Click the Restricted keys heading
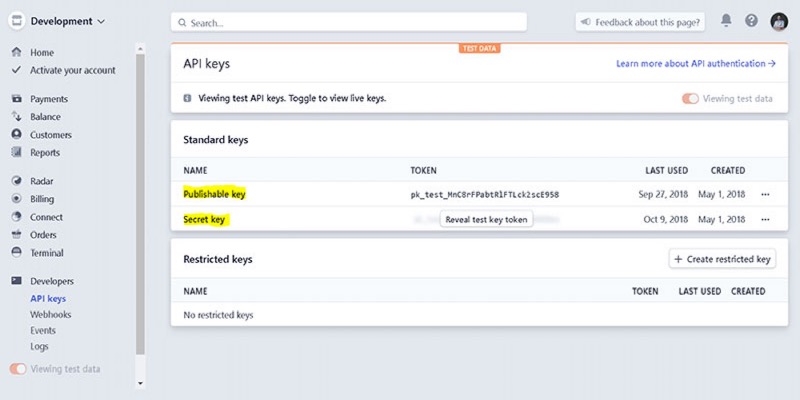Viewport: 800px width, 400px height. [x=217, y=259]
